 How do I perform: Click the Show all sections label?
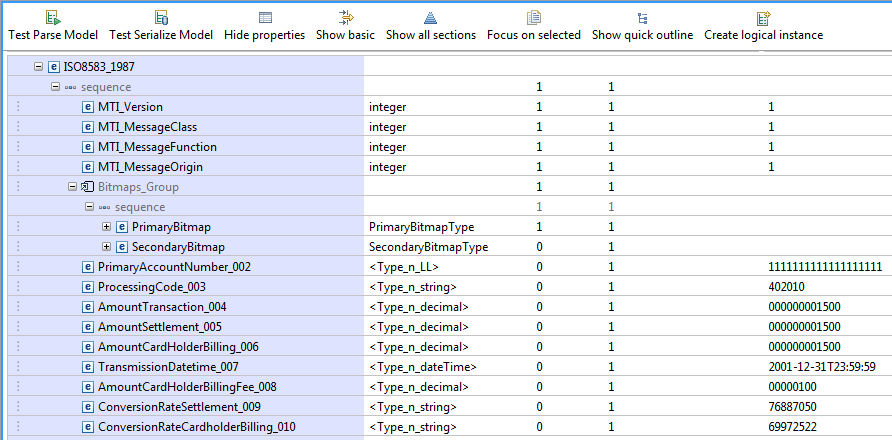point(431,35)
